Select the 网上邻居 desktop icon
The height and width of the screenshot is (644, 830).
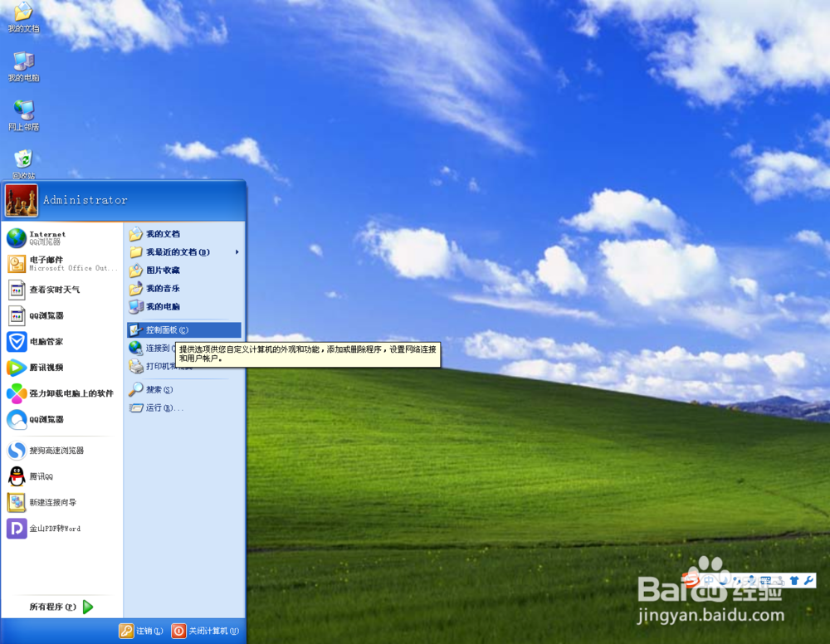tap(23, 115)
